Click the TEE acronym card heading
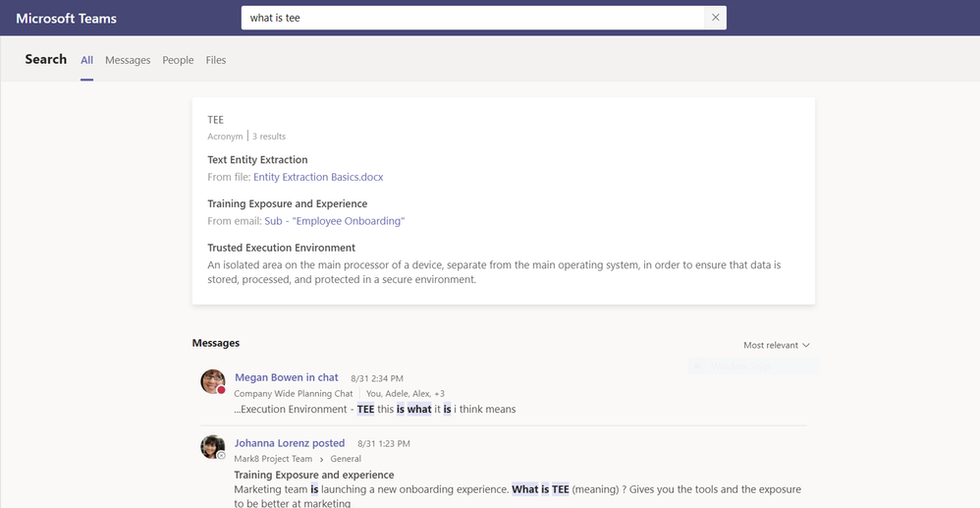 [216, 120]
